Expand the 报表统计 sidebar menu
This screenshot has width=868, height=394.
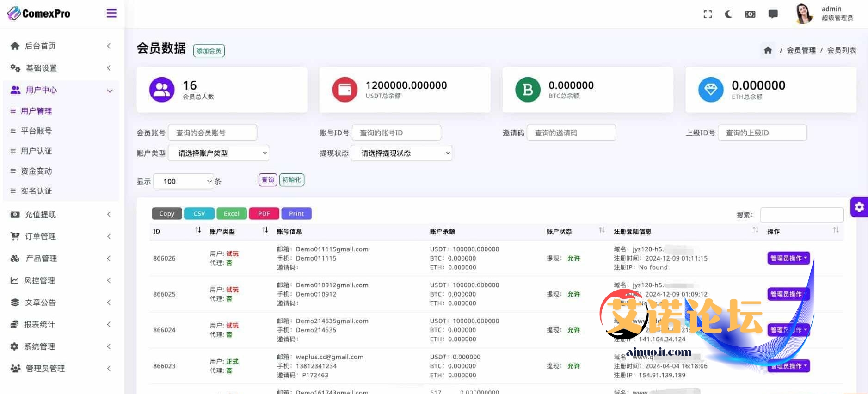(x=61, y=325)
